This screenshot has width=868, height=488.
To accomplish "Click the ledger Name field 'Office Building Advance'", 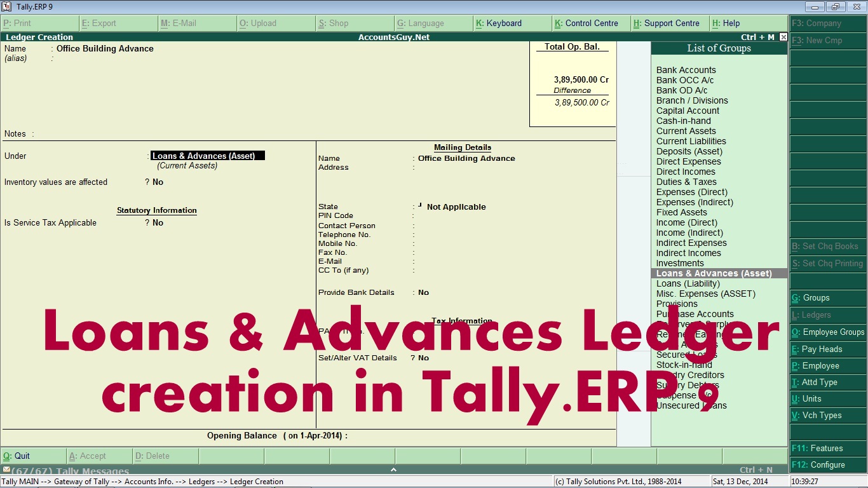I will (x=105, y=49).
